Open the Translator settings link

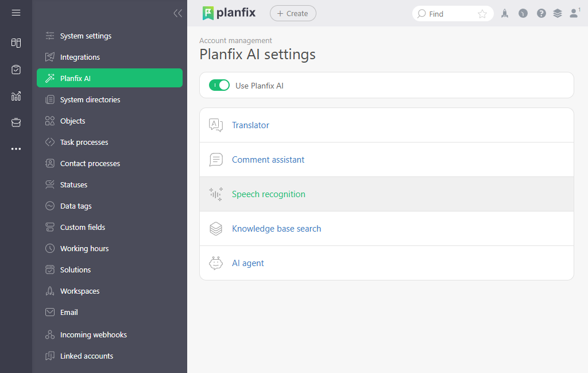click(x=250, y=125)
